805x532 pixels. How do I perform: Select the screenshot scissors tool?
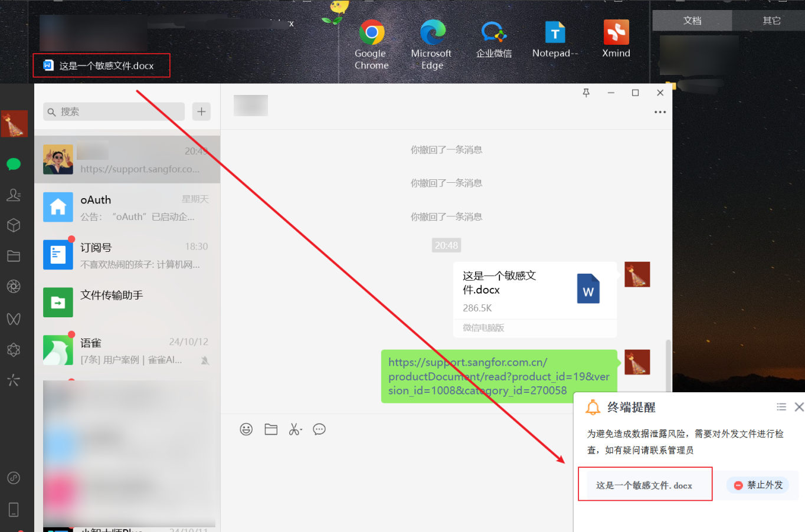(x=293, y=429)
